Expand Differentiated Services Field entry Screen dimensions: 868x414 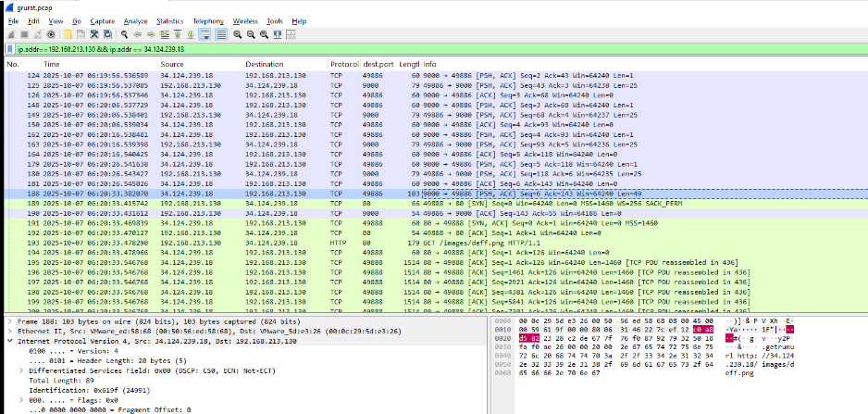19,370
